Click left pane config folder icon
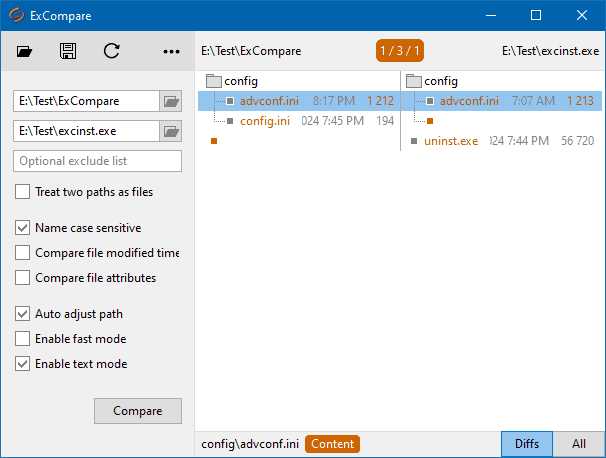Viewport: 606px width, 458px height. (x=213, y=81)
